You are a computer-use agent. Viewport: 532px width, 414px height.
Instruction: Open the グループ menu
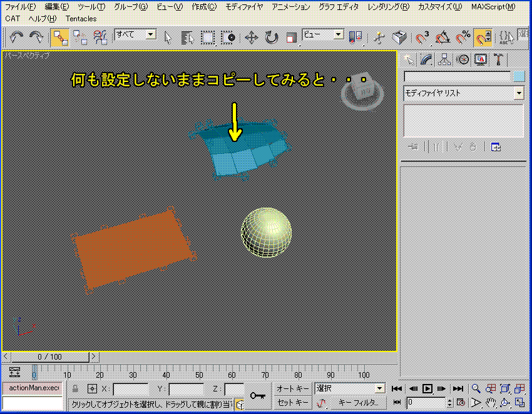click(131, 7)
